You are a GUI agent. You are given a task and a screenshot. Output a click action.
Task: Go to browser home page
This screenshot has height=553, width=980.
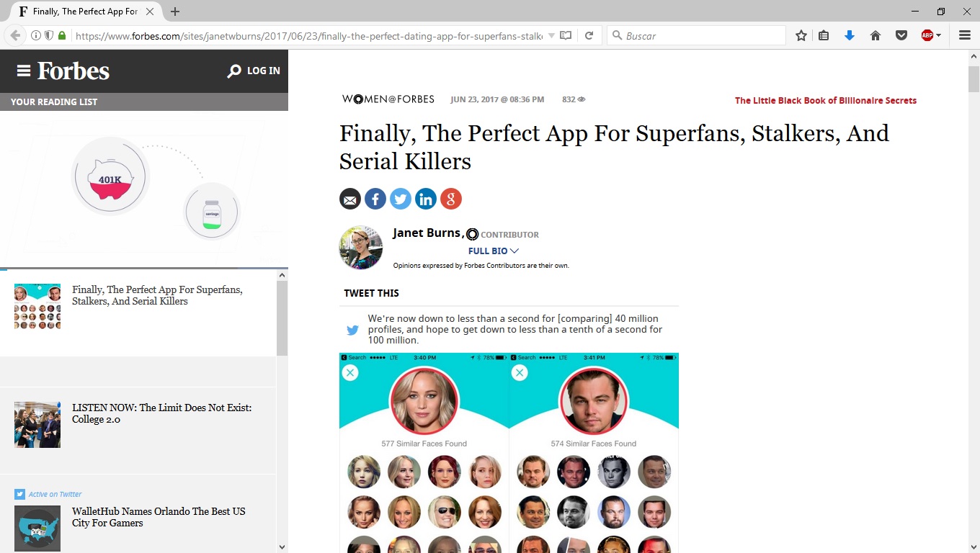point(876,35)
